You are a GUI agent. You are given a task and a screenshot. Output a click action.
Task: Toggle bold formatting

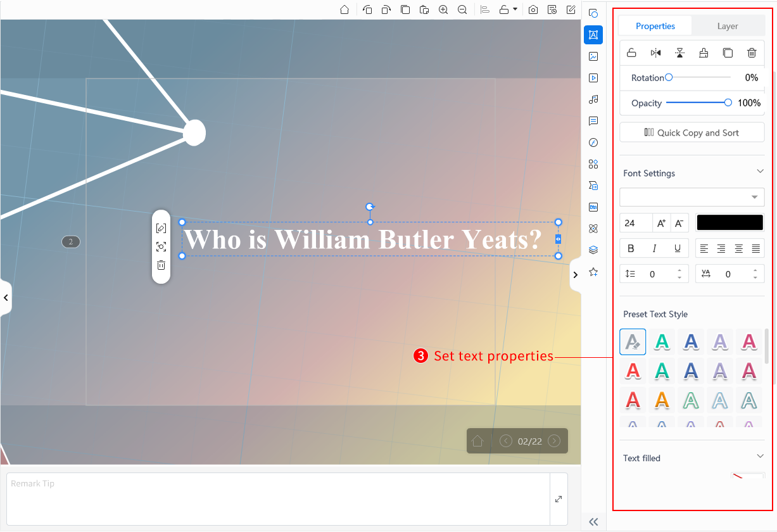(x=631, y=248)
